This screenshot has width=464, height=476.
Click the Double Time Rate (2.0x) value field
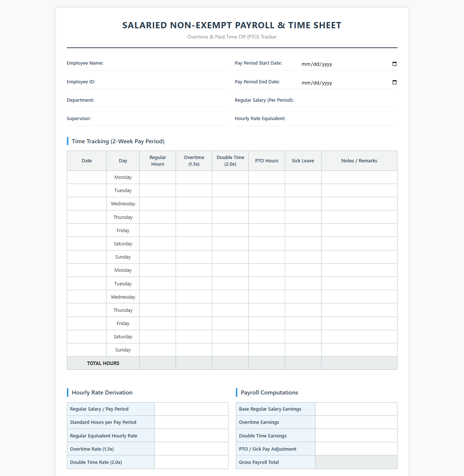(x=191, y=462)
